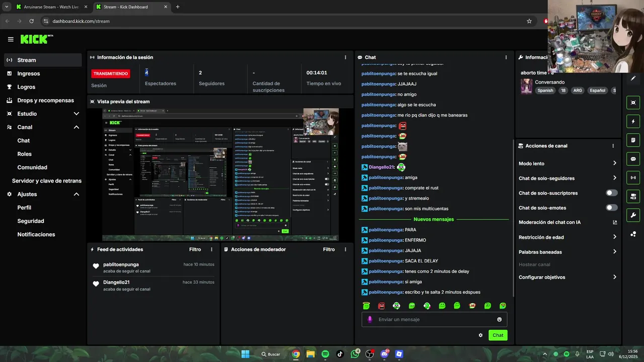
Task: Open a new browser tab
Action: pyautogui.click(x=178, y=7)
